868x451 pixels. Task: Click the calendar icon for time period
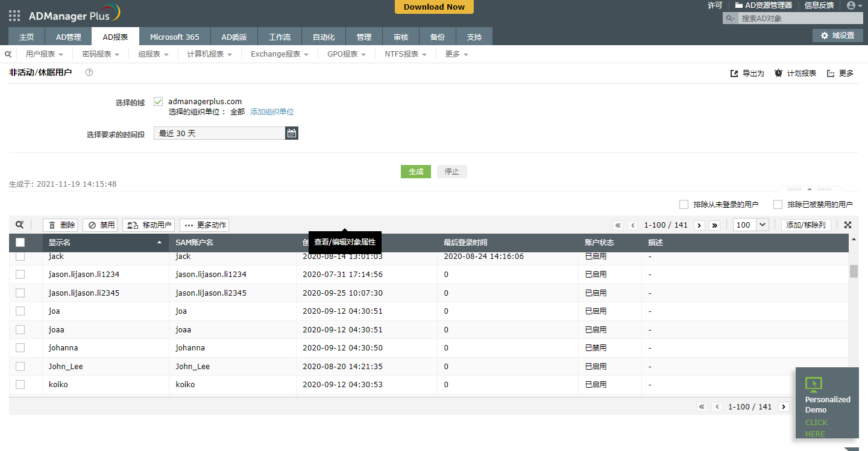tap(292, 134)
